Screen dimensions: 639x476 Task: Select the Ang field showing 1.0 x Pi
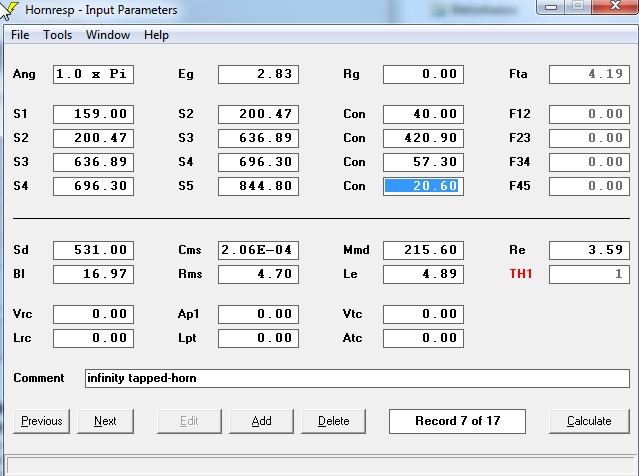point(93,74)
